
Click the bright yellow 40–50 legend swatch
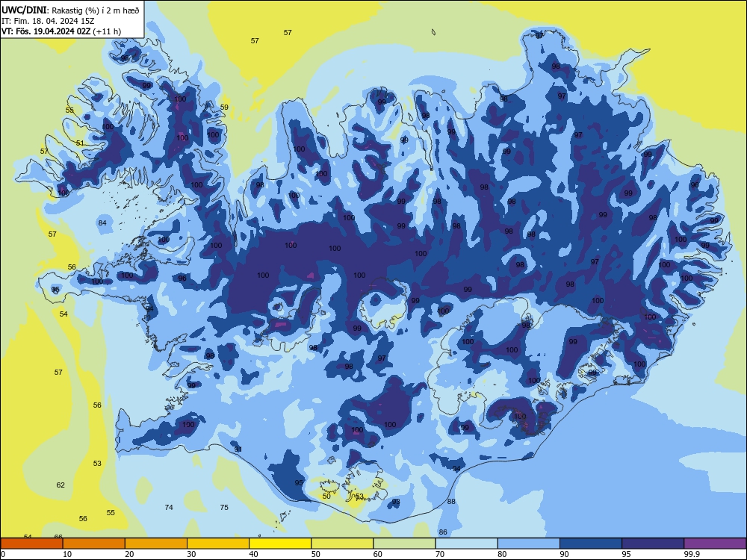[280, 544]
